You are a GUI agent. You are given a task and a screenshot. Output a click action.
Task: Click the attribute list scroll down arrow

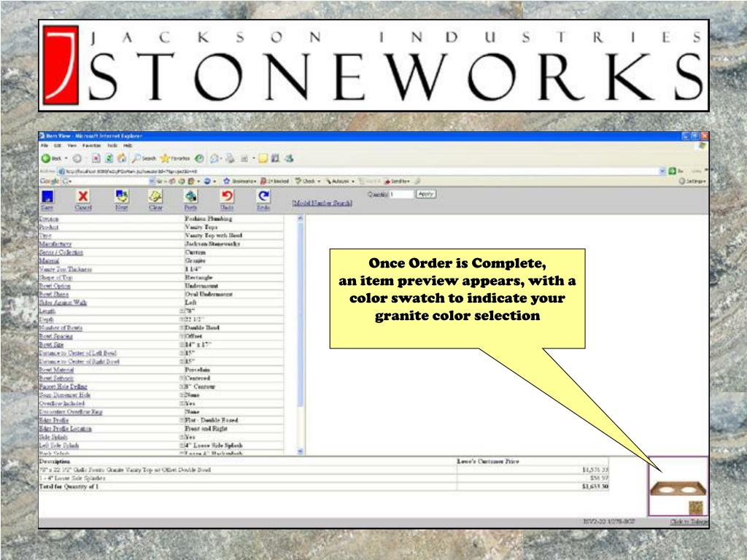(300, 451)
